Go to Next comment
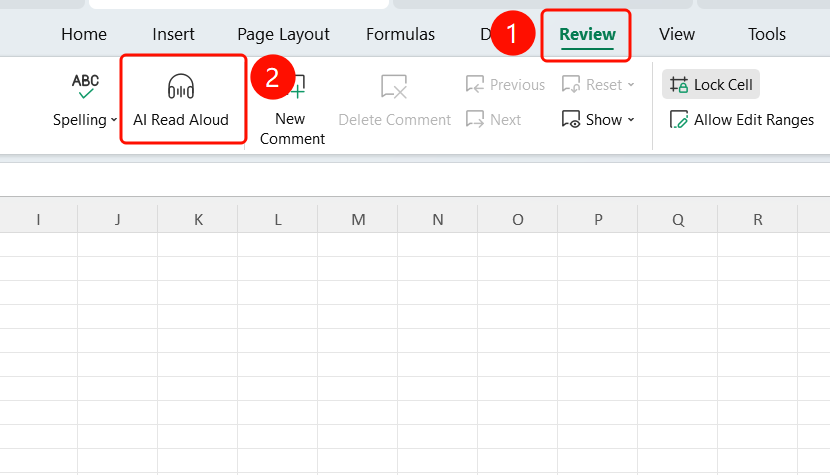Screen dimensions: 830x475 [493, 120]
